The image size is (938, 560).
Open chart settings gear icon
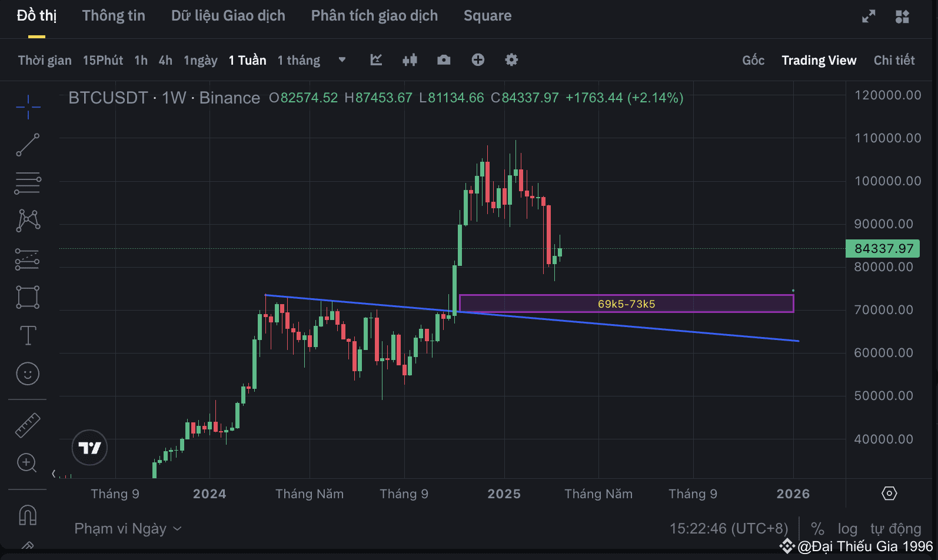(511, 60)
